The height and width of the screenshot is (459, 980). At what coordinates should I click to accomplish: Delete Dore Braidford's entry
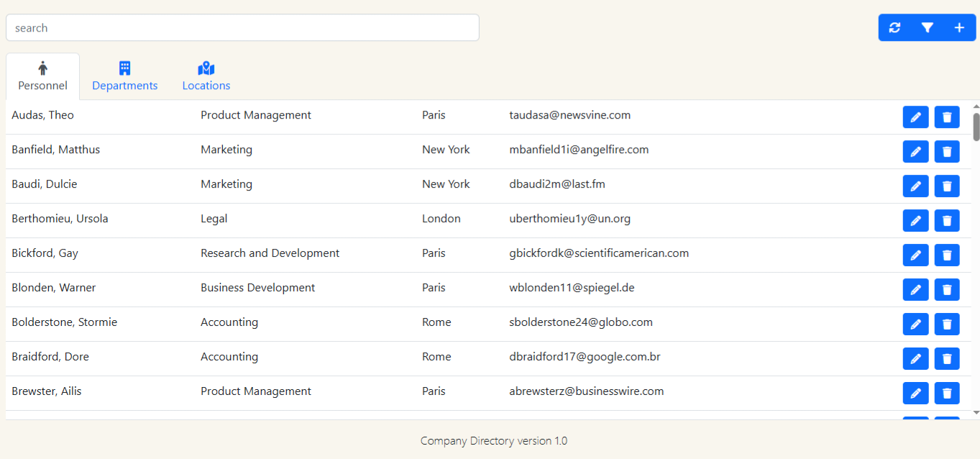coord(947,358)
